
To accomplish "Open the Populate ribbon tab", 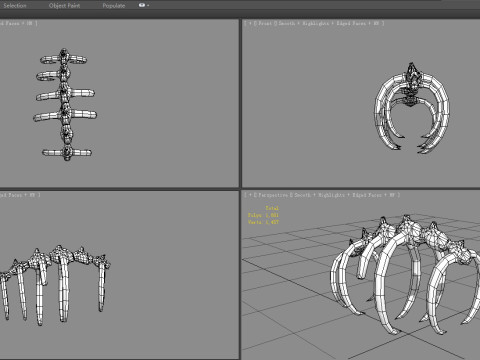I will pos(113,5).
